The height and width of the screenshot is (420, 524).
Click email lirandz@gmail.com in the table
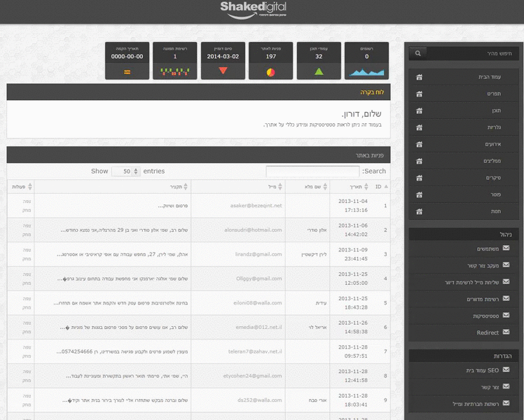click(x=258, y=254)
